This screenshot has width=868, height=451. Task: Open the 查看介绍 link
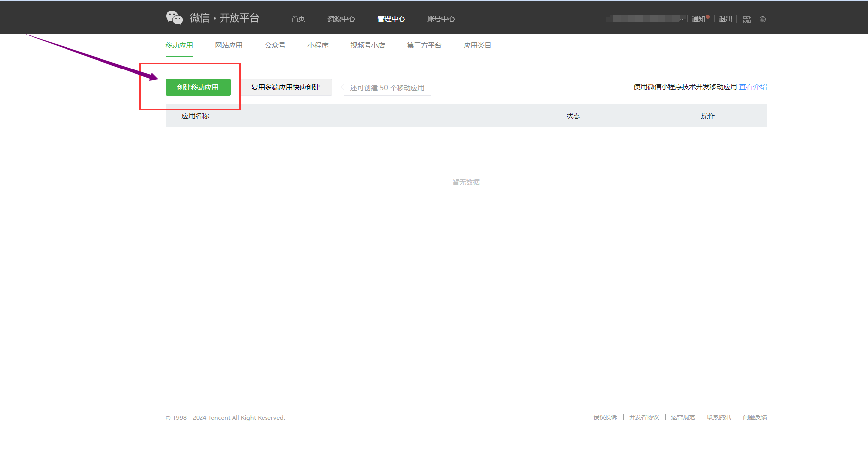(x=753, y=87)
